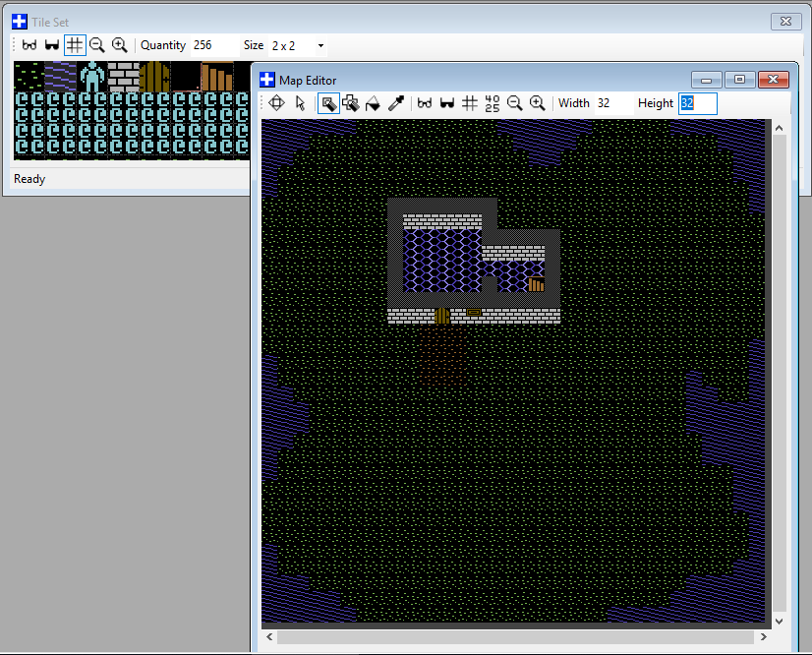This screenshot has width=812, height=655.
Task: Choose the eyedropper tile picker tool
Action: (396, 103)
